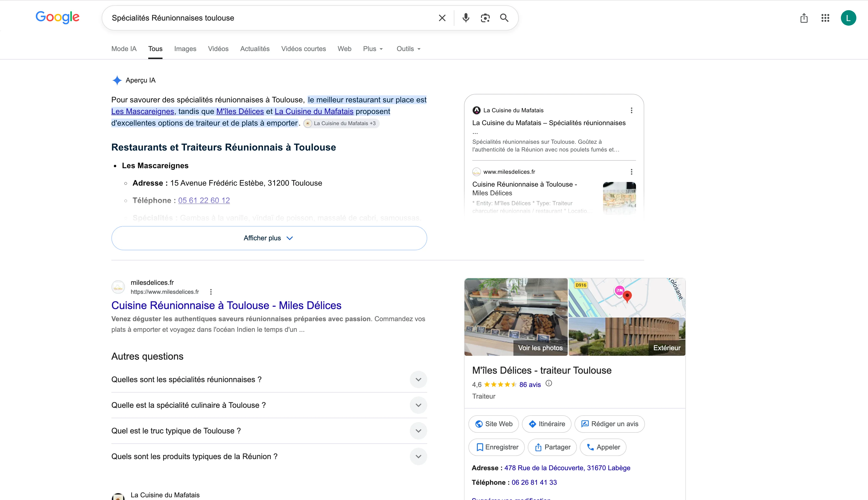The image size is (868, 500).
Task: Switch to Vidéos tab
Action: [218, 49]
